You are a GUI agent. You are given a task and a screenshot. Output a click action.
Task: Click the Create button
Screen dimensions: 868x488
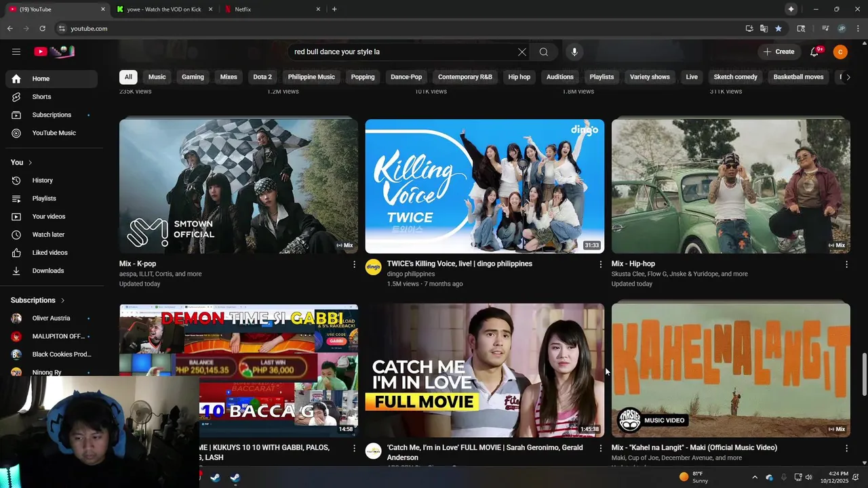point(778,52)
